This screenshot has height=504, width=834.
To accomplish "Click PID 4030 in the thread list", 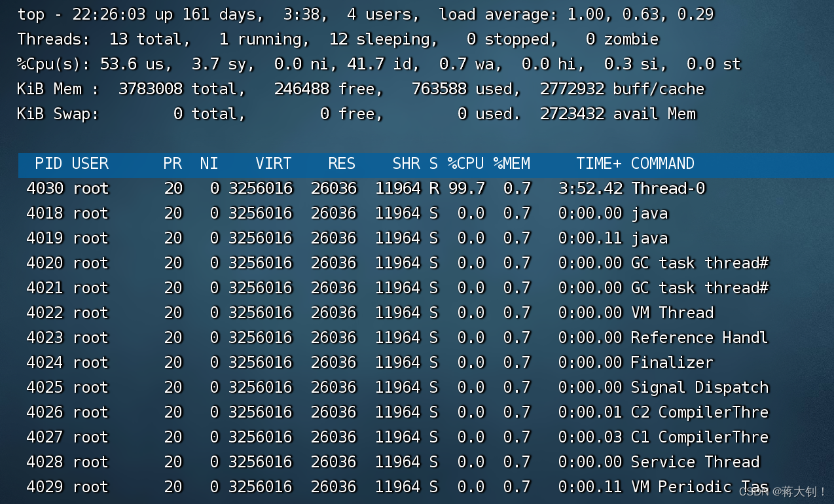I will (45, 189).
